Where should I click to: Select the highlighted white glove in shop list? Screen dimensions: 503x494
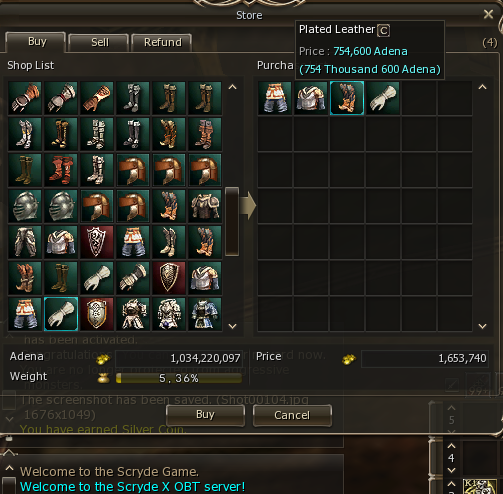click(x=61, y=314)
